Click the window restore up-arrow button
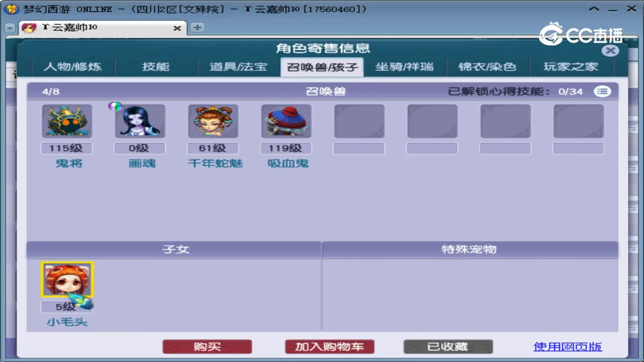This screenshot has height=362, width=644. [x=595, y=9]
